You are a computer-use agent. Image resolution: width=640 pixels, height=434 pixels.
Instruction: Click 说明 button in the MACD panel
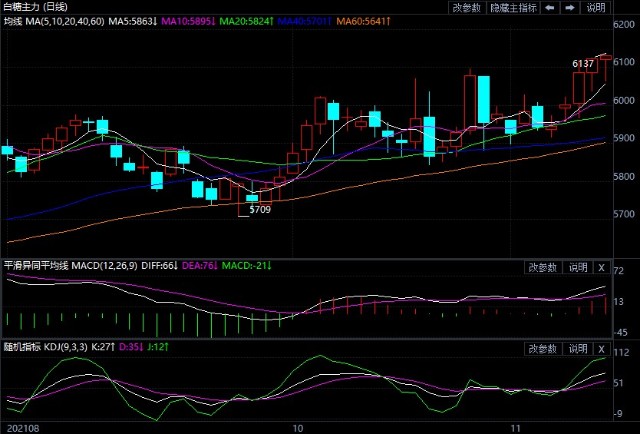pos(578,267)
